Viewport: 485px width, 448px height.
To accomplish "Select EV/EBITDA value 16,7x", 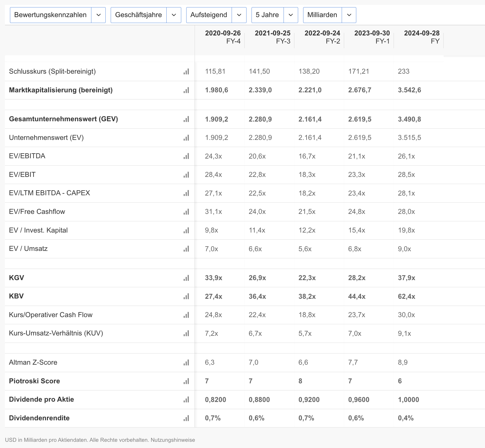I will pyautogui.click(x=307, y=156).
